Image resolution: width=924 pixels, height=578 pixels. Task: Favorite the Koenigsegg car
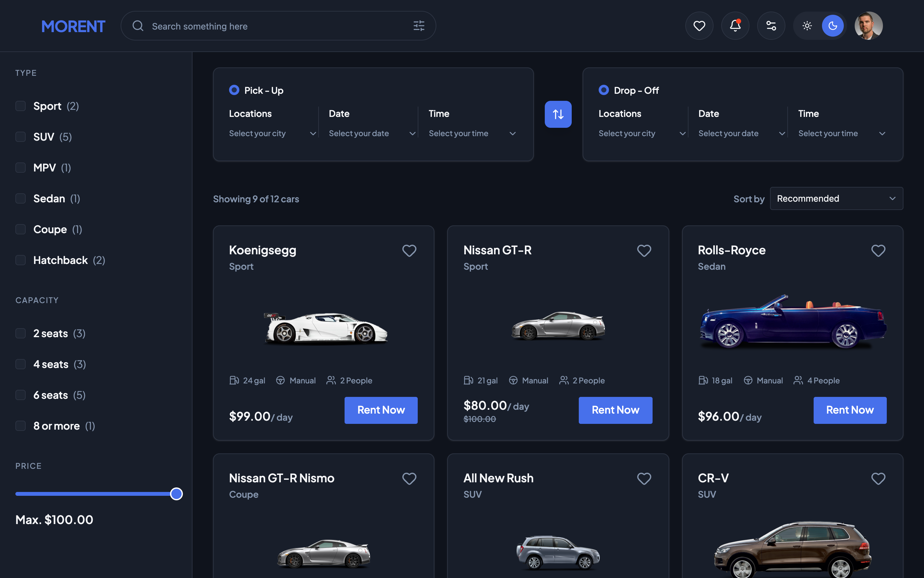[409, 251]
